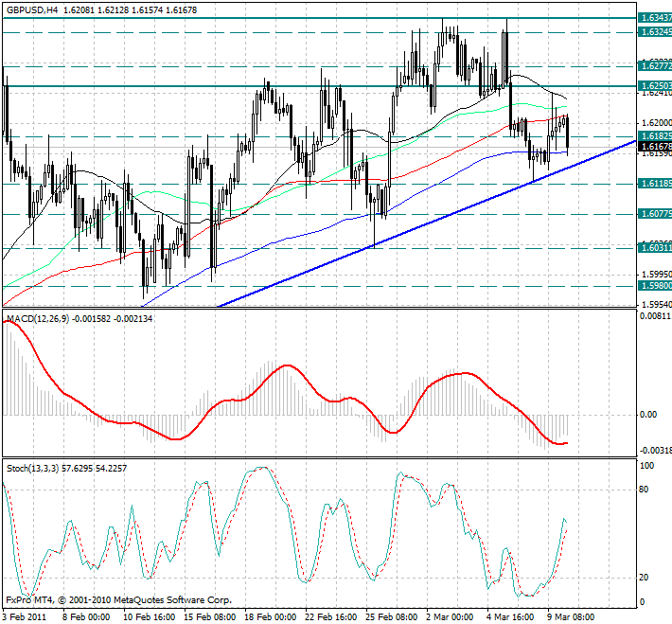
Task: Click the Stochastic scale value 100
Action: [x=646, y=466]
